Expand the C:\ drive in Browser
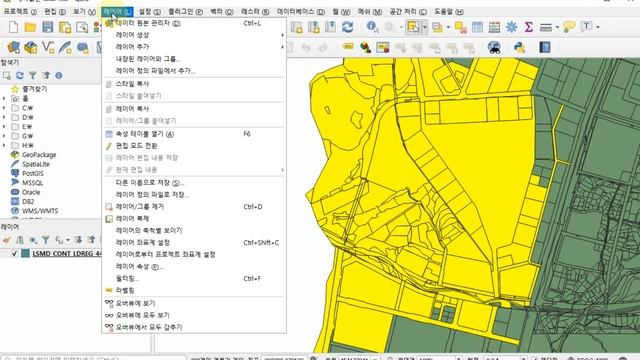640x360 pixels. [4, 108]
